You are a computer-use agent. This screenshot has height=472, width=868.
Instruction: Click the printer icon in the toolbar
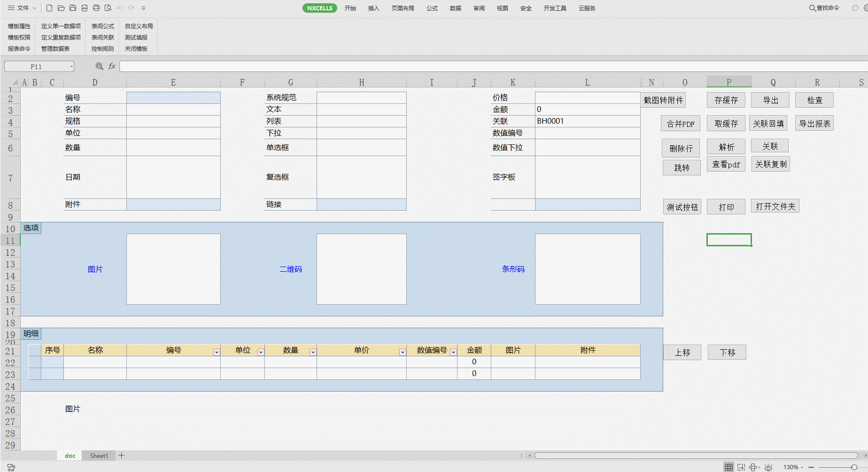[x=96, y=8]
